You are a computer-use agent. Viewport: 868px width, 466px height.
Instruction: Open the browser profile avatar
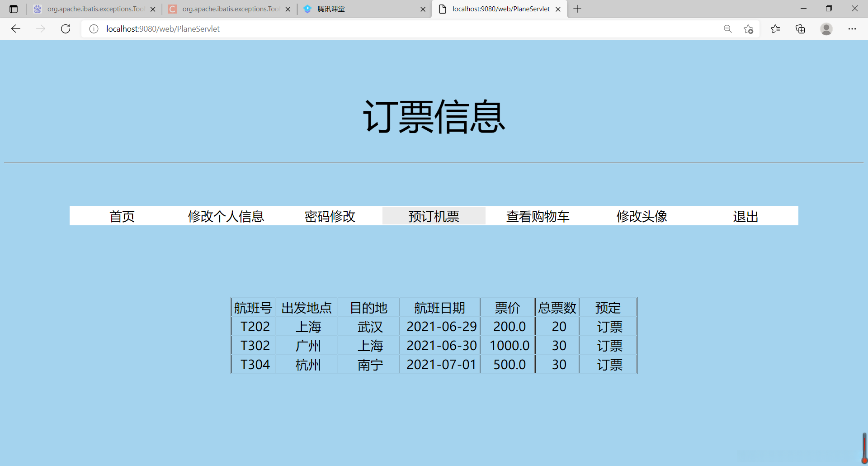(826, 29)
